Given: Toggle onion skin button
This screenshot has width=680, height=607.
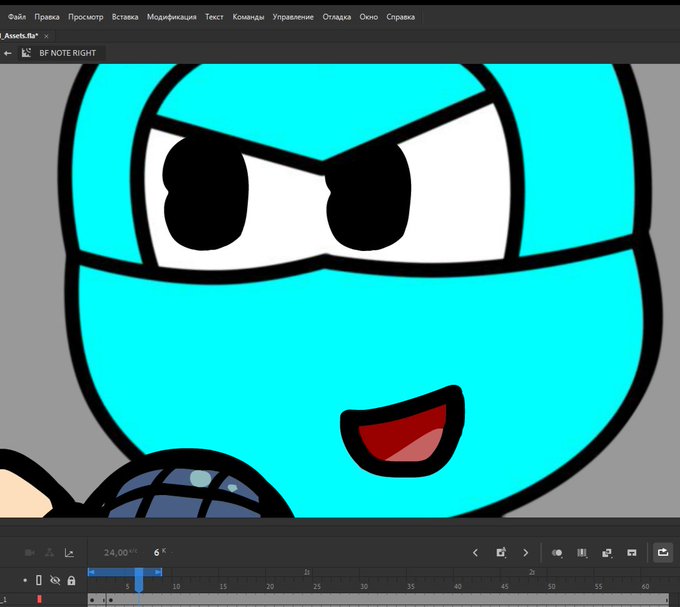Looking at the screenshot, I should pos(557,552).
